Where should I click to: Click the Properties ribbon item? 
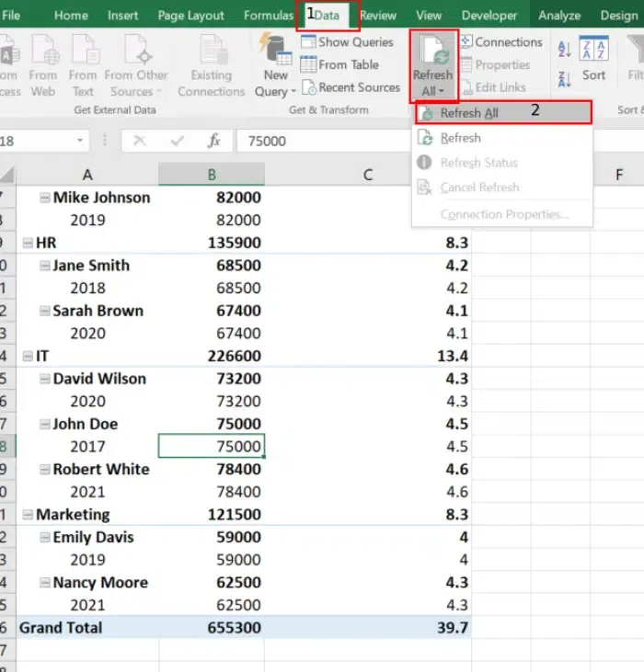point(495,64)
